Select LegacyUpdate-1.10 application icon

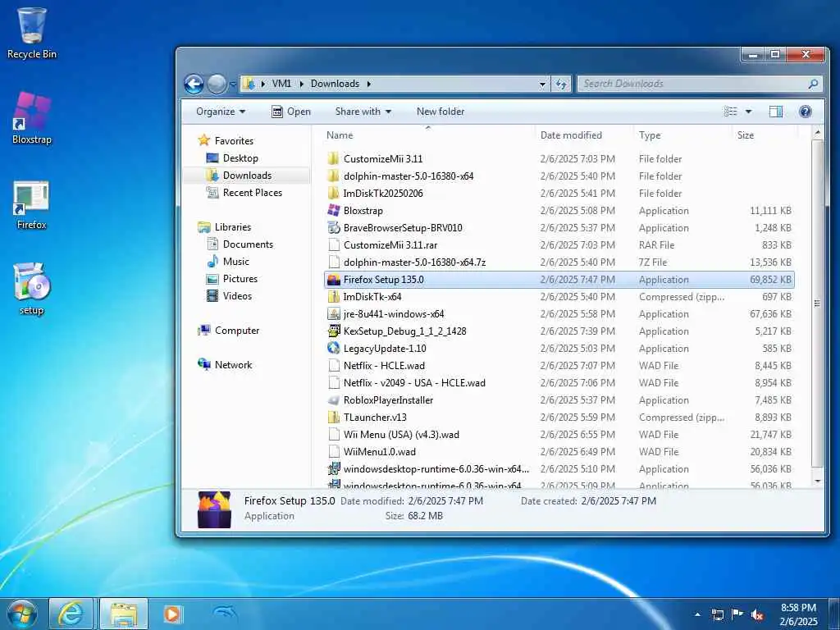334,348
